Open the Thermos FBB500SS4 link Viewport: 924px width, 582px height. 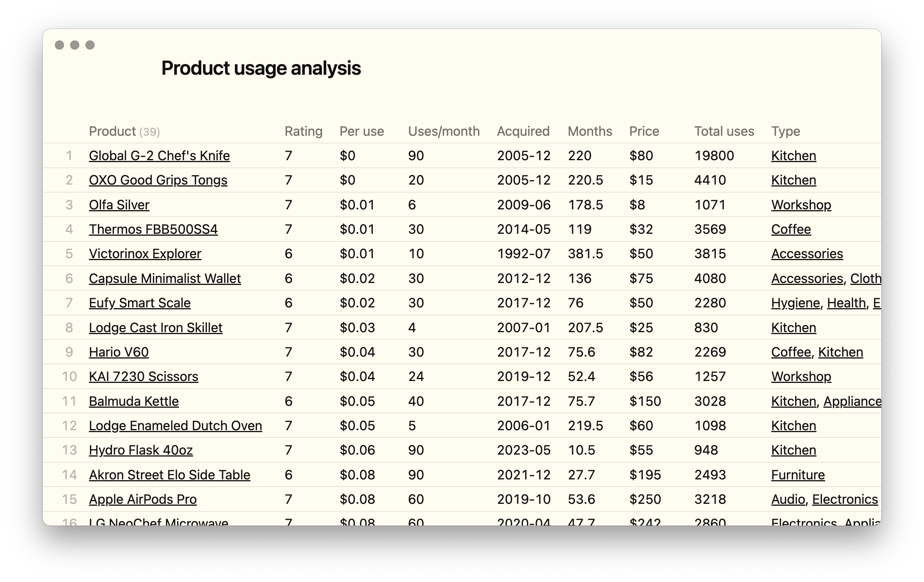[153, 229]
